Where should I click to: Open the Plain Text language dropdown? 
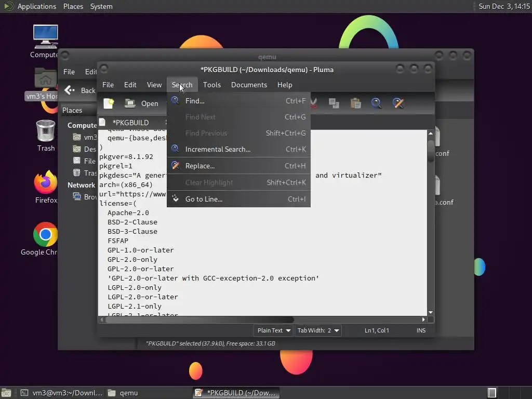tap(273, 330)
